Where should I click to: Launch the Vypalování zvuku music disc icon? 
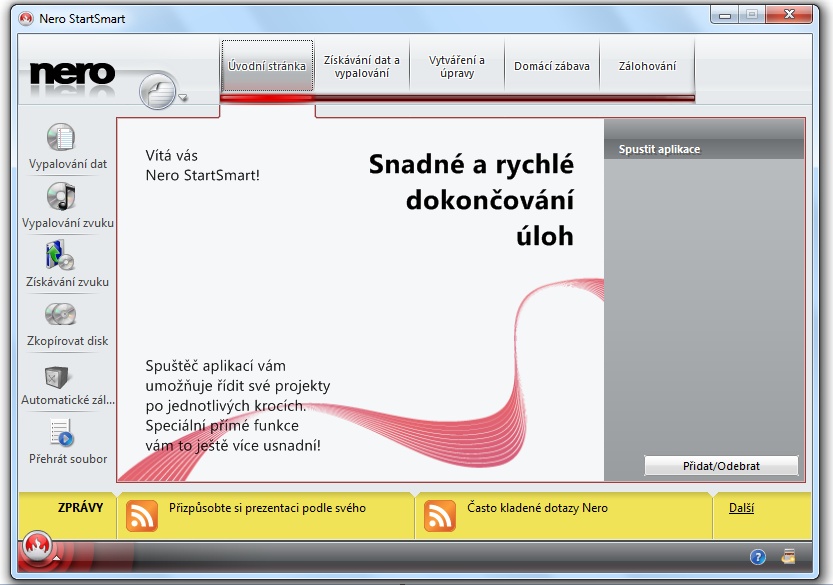[61, 197]
